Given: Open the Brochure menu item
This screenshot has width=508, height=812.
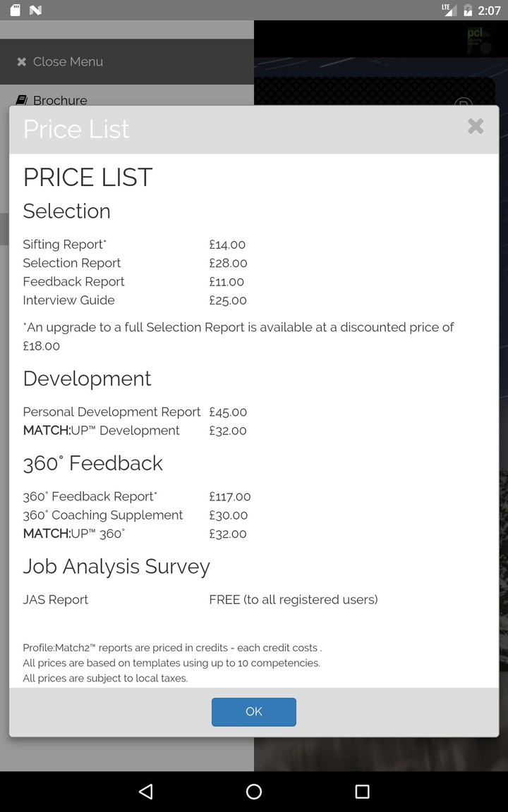Looking at the screenshot, I should [x=59, y=100].
